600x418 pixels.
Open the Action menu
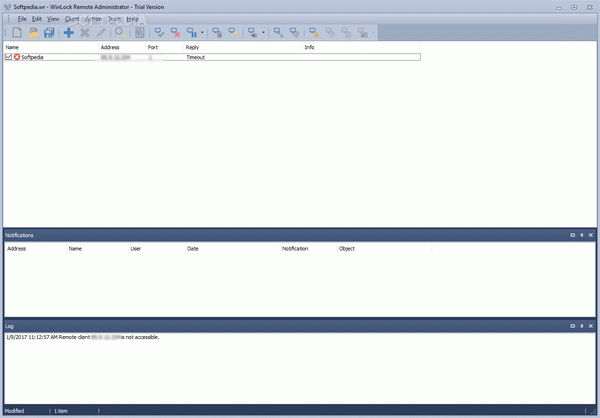93,19
